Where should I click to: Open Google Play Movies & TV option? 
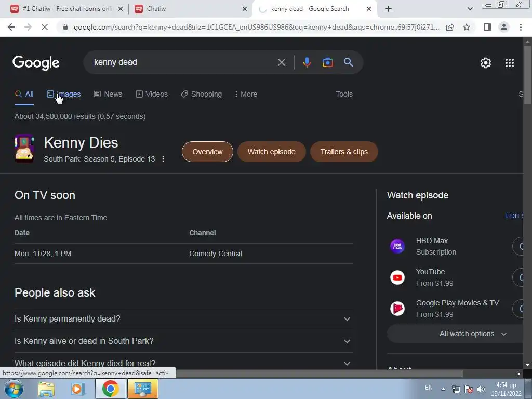tap(455, 309)
